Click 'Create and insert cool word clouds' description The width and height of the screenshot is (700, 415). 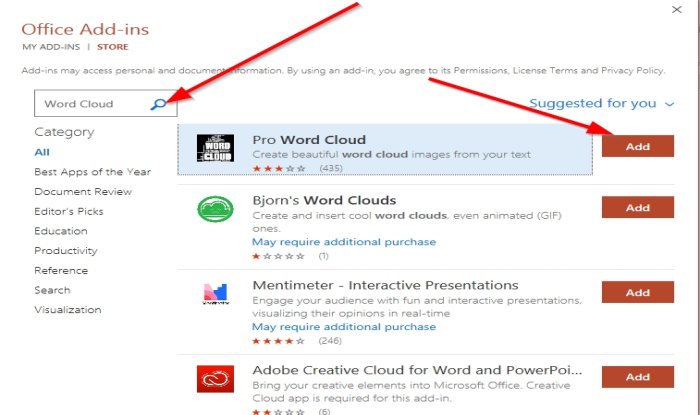[x=407, y=222]
